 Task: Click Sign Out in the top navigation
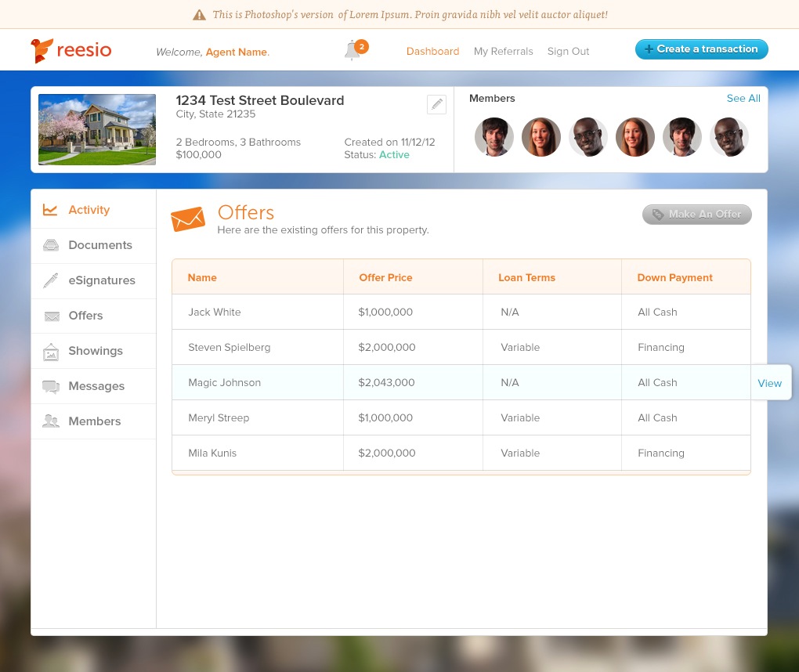coord(568,52)
